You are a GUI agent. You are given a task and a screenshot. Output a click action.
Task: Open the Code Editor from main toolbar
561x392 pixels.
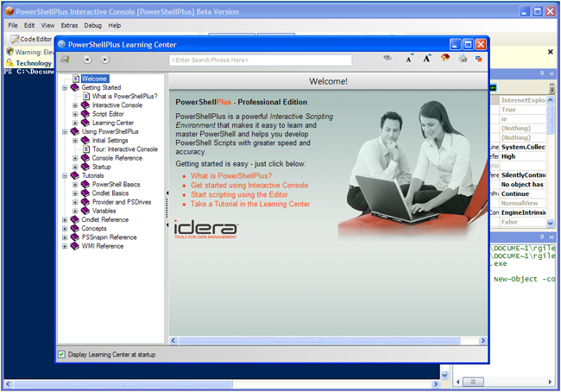click(x=31, y=39)
